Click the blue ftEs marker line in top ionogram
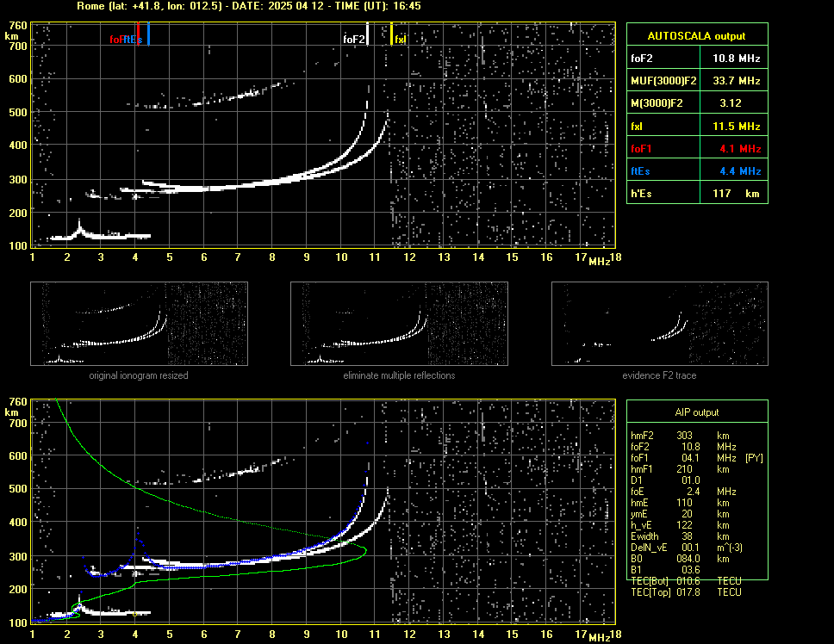This screenshot has height=644, width=834. tap(148, 34)
